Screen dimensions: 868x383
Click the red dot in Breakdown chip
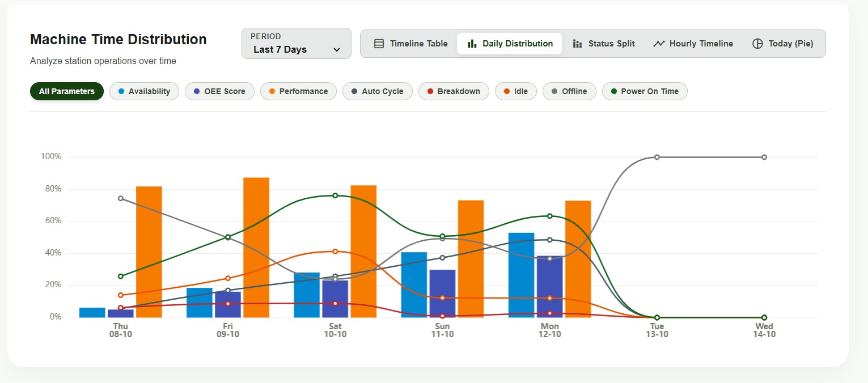[430, 91]
